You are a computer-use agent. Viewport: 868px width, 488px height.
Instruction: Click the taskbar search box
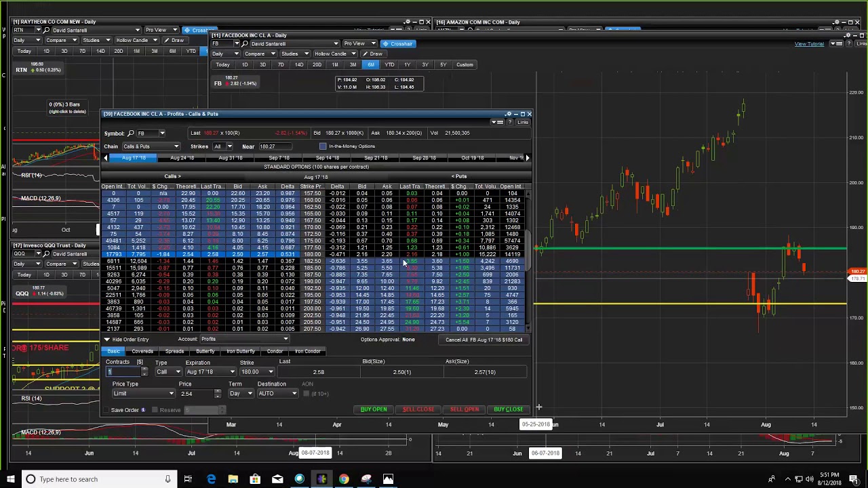tap(98, 479)
